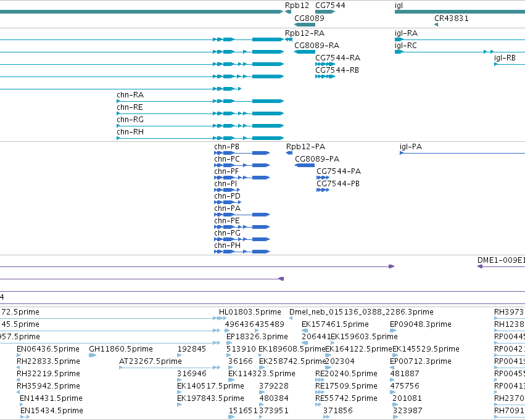Click the RE17509.5prime EST label

tap(346, 387)
